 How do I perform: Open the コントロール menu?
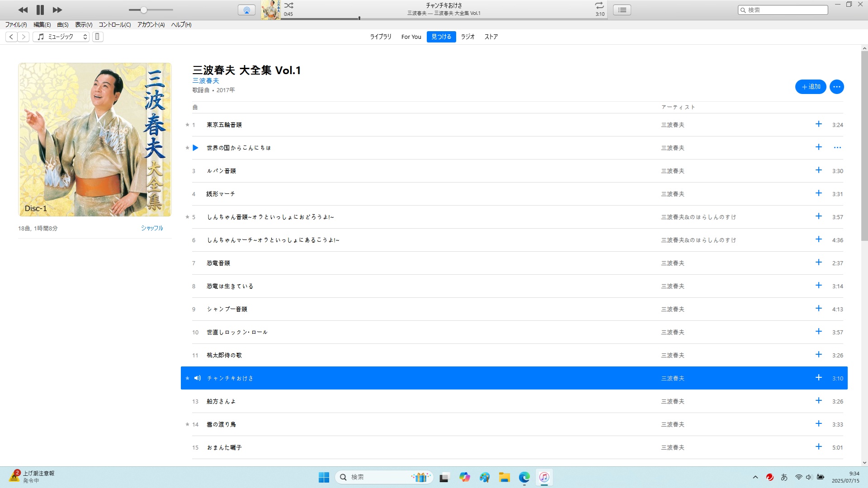(115, 25)
